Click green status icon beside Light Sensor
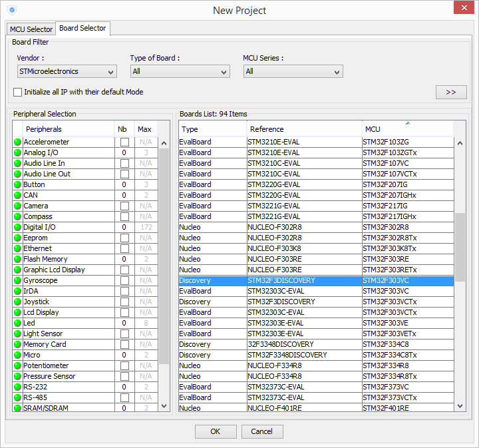This screenshot has width=479, height=448. click(x=18, y=334)
